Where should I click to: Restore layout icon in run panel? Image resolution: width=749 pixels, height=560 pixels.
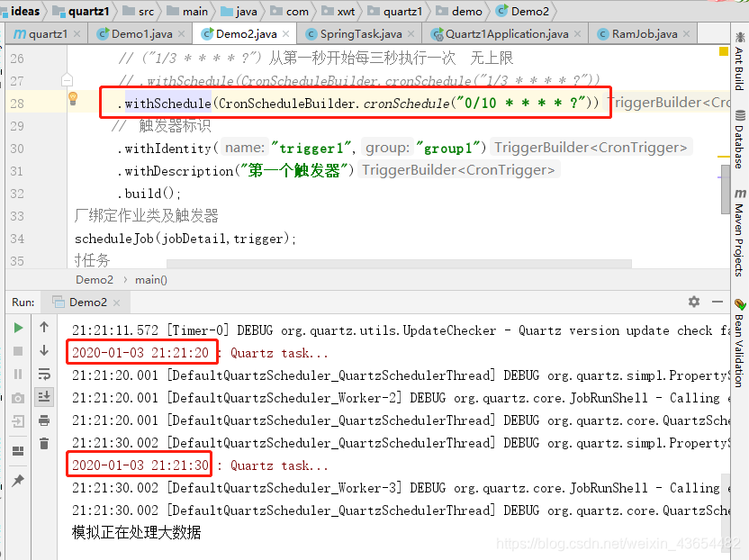(18, 450)
